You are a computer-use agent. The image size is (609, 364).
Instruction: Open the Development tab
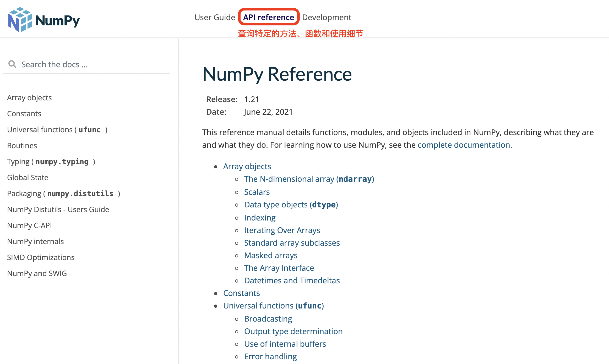(x=327, y=17)
